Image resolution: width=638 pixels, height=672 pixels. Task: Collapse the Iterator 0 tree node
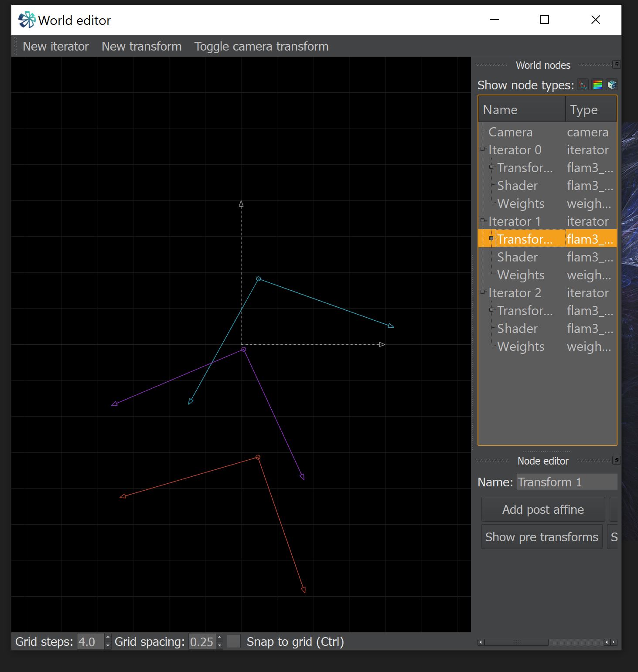click(483, 149)
